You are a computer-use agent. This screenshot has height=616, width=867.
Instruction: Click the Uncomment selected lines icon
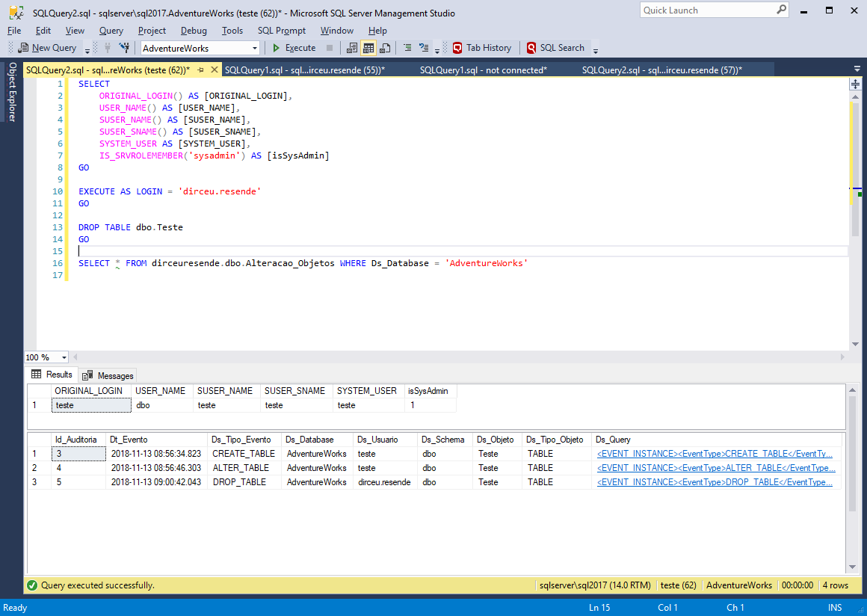[x=424, y=48]
